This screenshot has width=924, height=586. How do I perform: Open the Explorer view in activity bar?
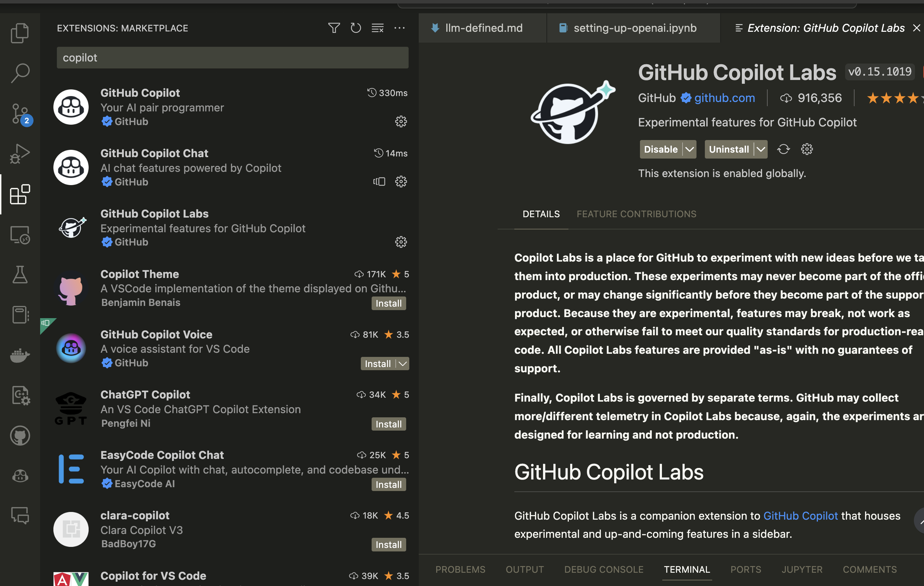pyautogui.click(x=20, y=33)
